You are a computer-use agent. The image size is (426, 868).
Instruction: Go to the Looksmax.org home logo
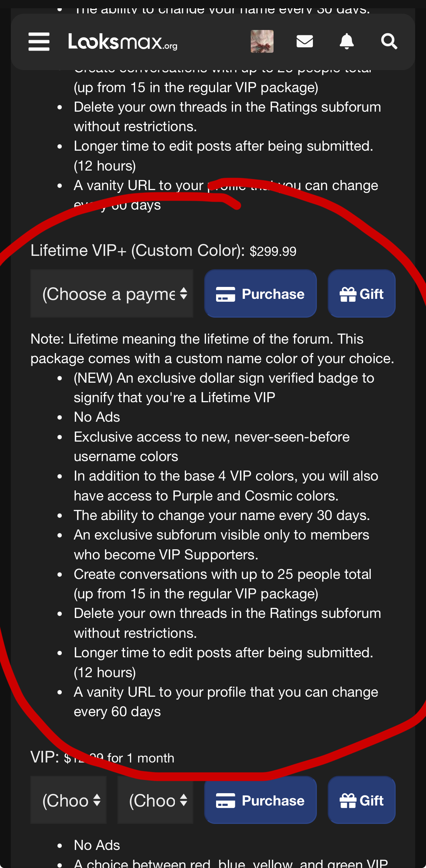point(123,42)
